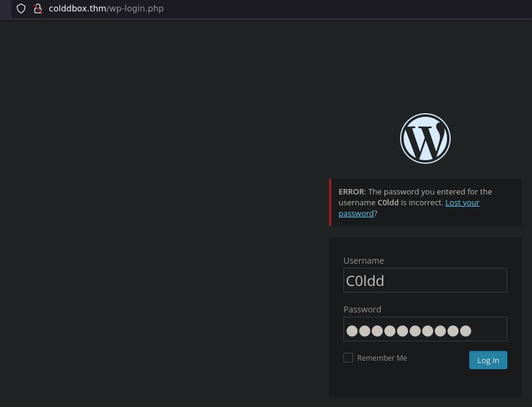Click the insecure connection padlock icon
532x407 pixels.
coord(38,9)
